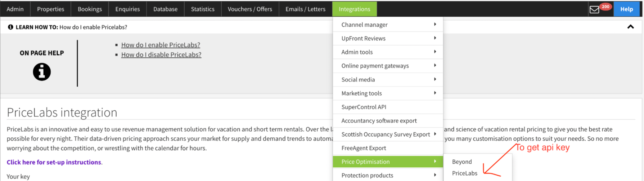Open the Emails / Letters menu
This screenshot has height=181, width=644.
coord(306,9)
